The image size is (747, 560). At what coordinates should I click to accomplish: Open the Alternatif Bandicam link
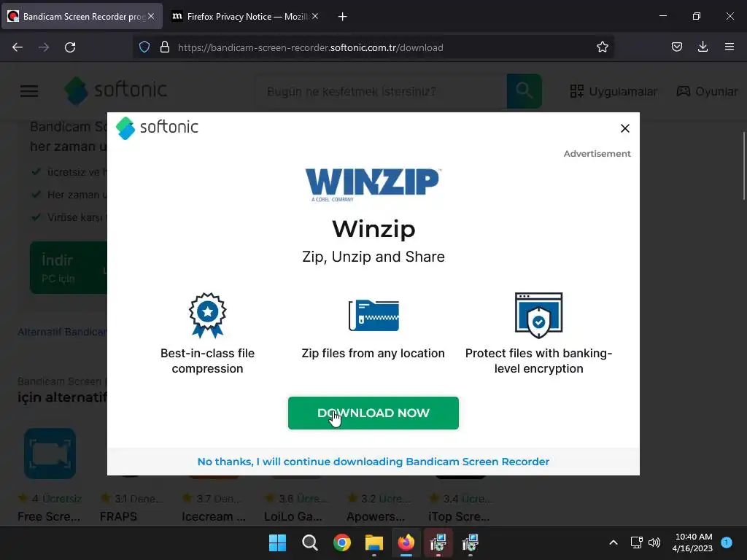point(63,332)
